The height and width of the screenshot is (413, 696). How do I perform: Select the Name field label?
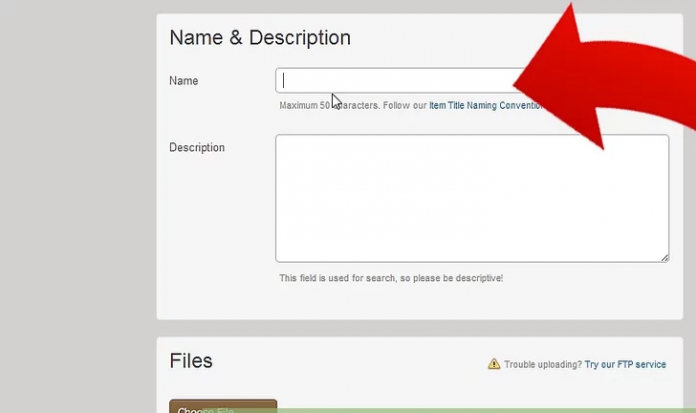tap(184, 81)
